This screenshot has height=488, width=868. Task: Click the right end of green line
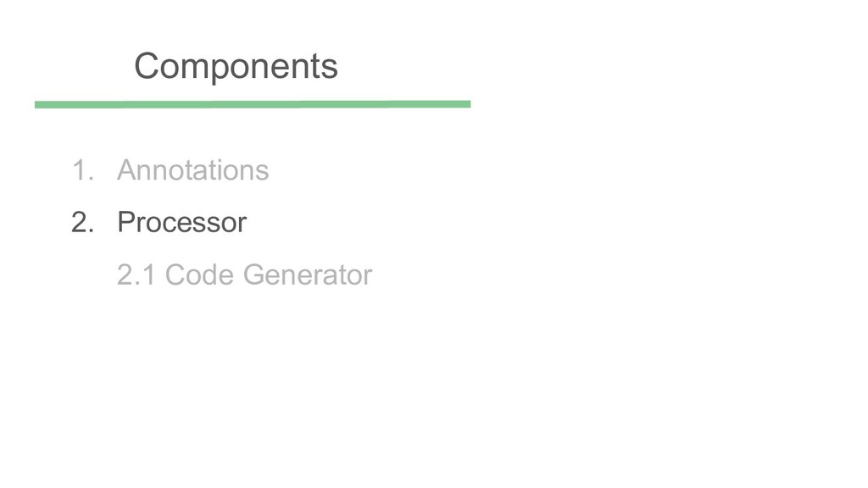point(467,104)
